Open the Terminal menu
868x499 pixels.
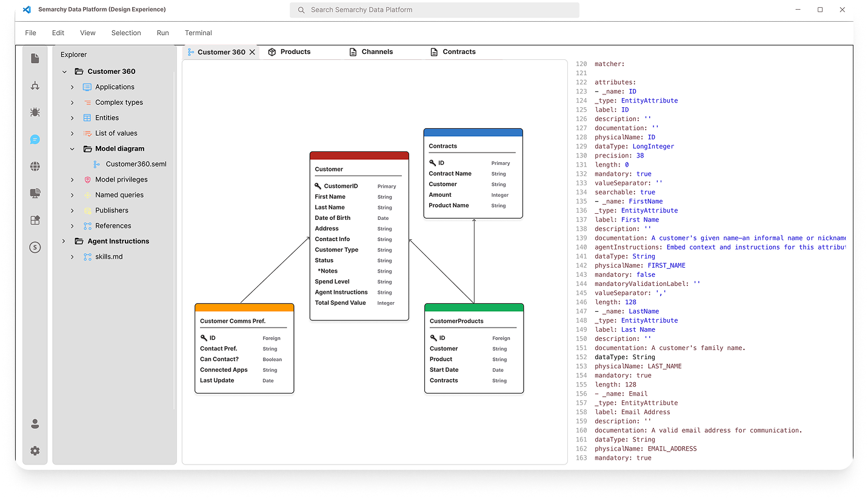click(x=198, y=33)
